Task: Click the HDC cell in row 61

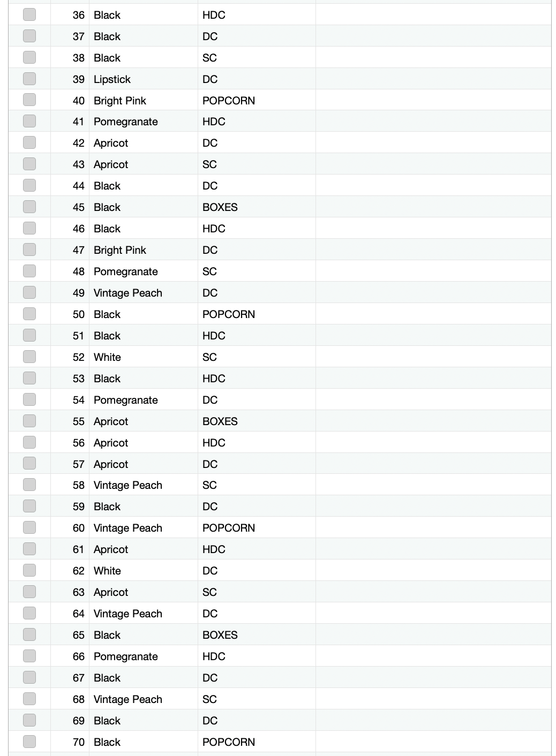Action: pos(257,549)
